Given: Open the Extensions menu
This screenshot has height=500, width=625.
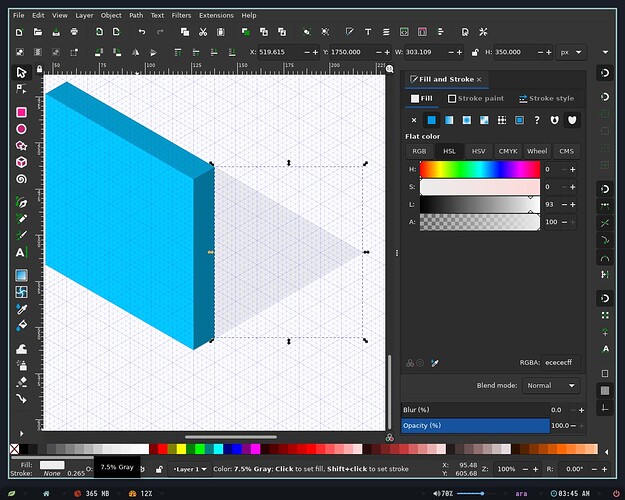Looking at the screenshot, I should tap(216, 16).
